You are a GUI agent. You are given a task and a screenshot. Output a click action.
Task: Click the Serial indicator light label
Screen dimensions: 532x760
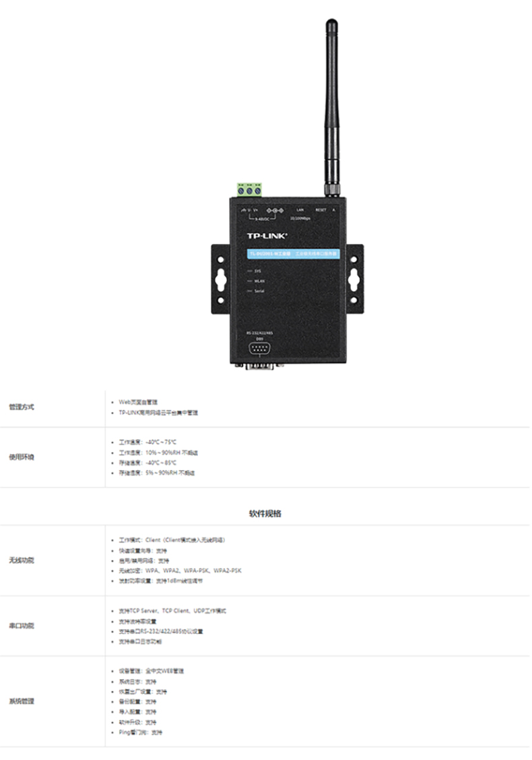259,290
